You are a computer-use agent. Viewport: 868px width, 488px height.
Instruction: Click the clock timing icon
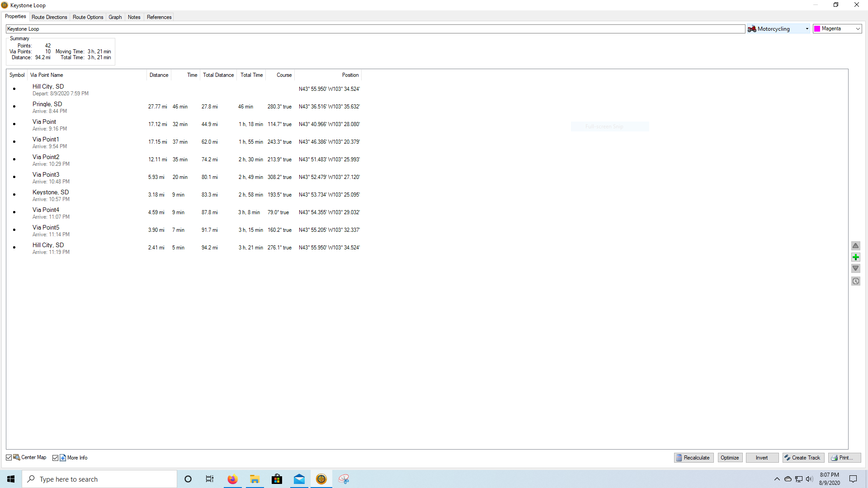click(855, 281)
